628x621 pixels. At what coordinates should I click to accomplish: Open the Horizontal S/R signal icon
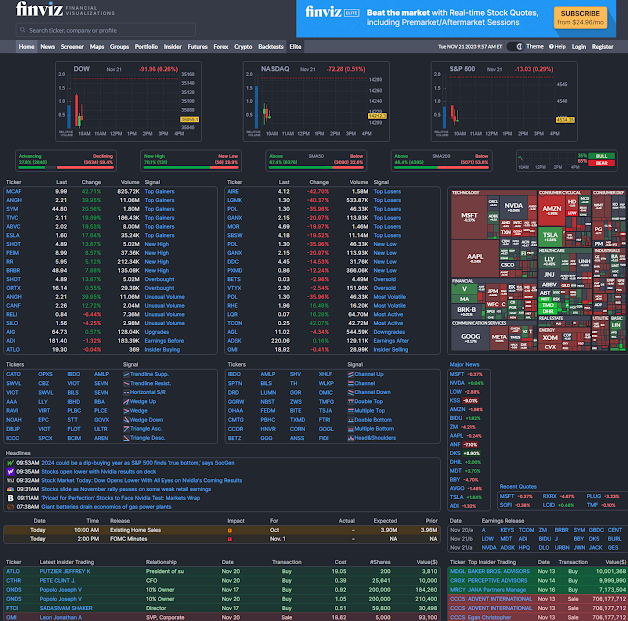[x=126, y=392]
